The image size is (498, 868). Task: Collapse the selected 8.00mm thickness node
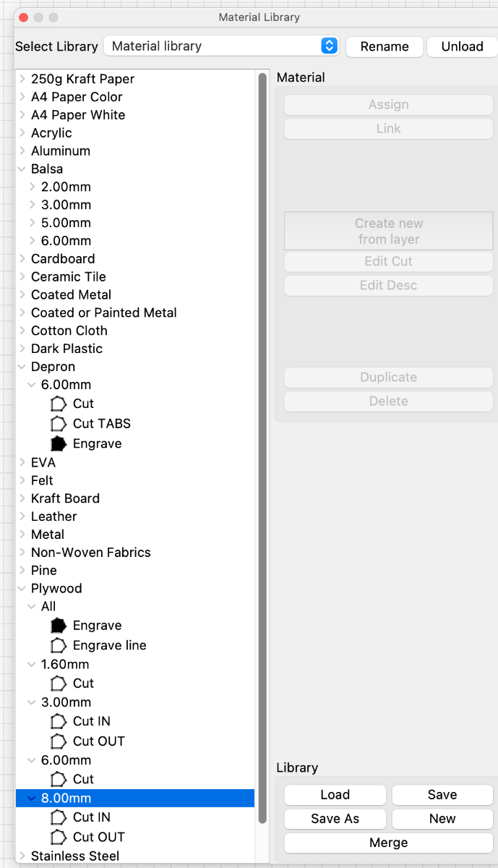point(31,799)
